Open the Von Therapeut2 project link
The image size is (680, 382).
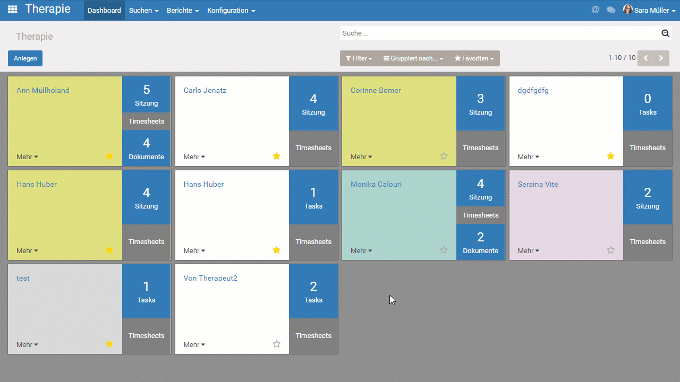(210, 278)
